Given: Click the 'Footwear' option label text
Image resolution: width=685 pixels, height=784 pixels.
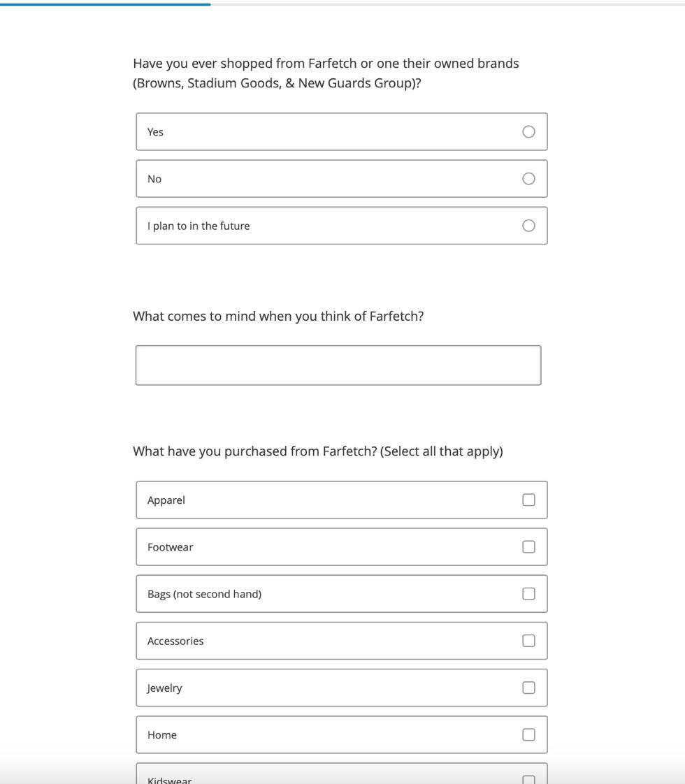Looking at the screenshot, I should pyautogui.click(x=170, y=548).
